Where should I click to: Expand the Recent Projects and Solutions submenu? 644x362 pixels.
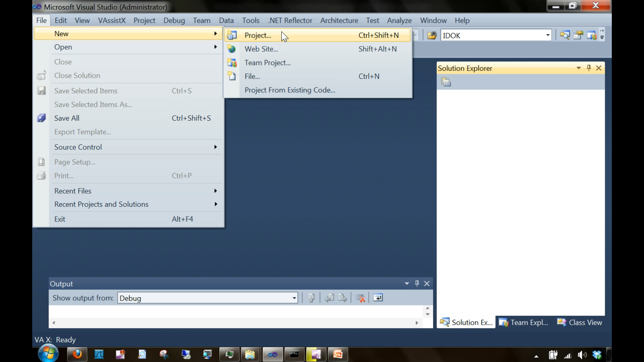102,204
